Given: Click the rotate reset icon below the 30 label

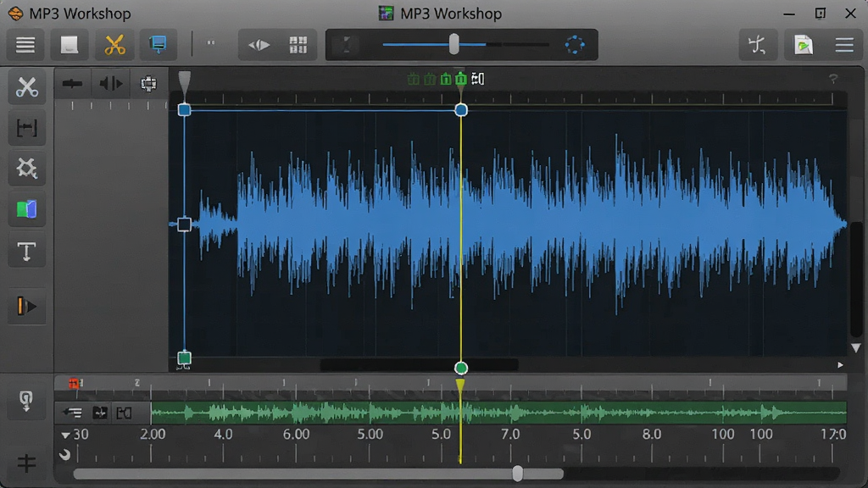Looking at the screenshot, I should click(x=64, y=455).
